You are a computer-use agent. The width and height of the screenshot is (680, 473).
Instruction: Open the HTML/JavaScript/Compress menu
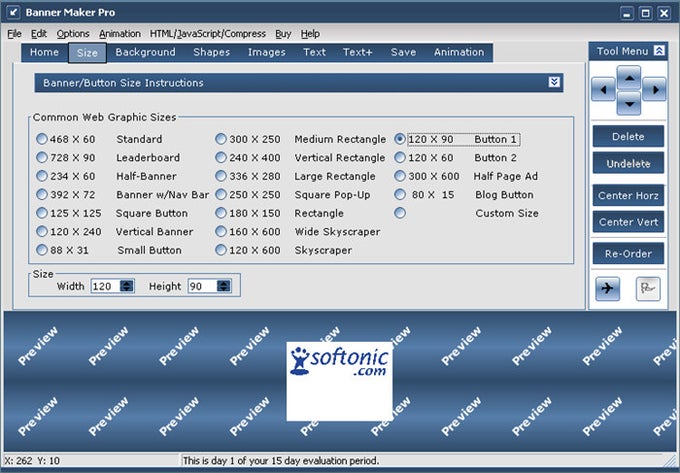[x=208, y=34]
